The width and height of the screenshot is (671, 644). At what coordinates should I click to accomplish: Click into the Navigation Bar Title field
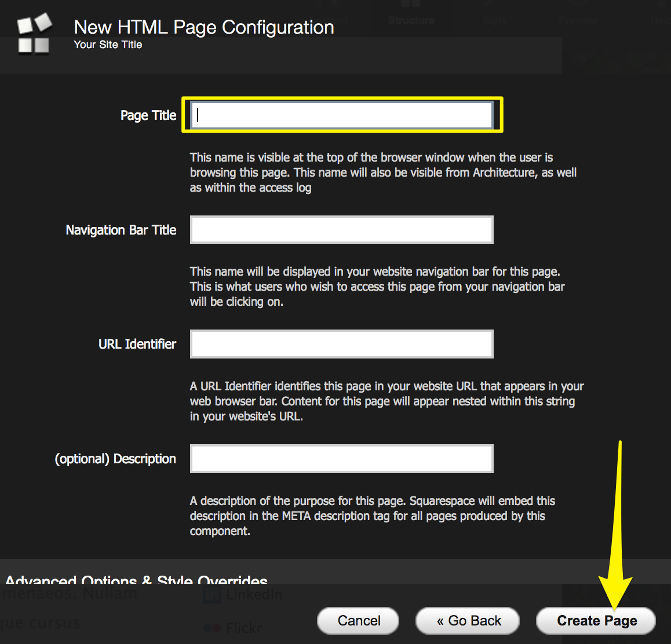point(342,230)
